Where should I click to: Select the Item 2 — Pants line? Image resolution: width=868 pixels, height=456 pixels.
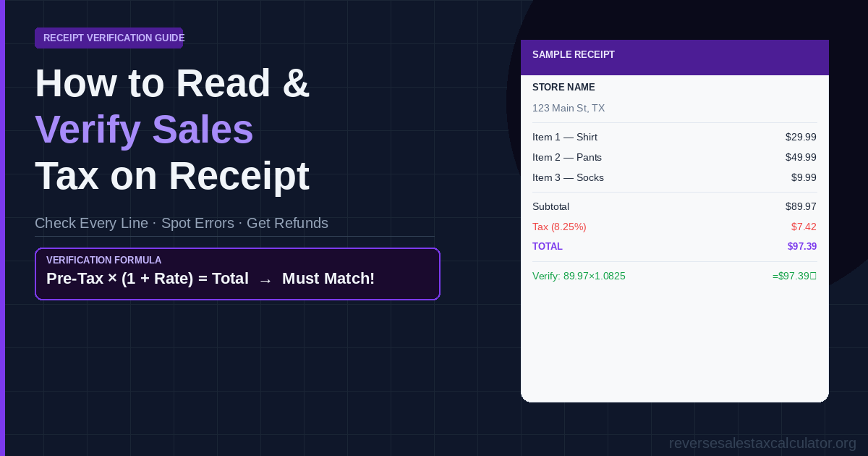pos(675,157)
